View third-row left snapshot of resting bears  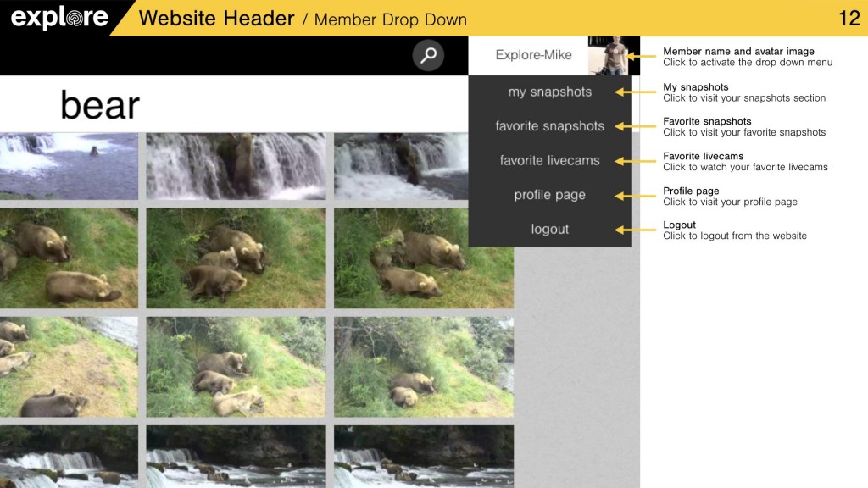click(68, 367)
